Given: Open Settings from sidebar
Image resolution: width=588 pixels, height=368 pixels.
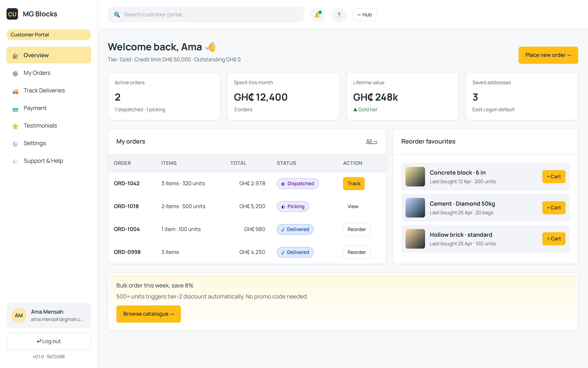Looking at the screenshot, I should [x=49, y=143].
